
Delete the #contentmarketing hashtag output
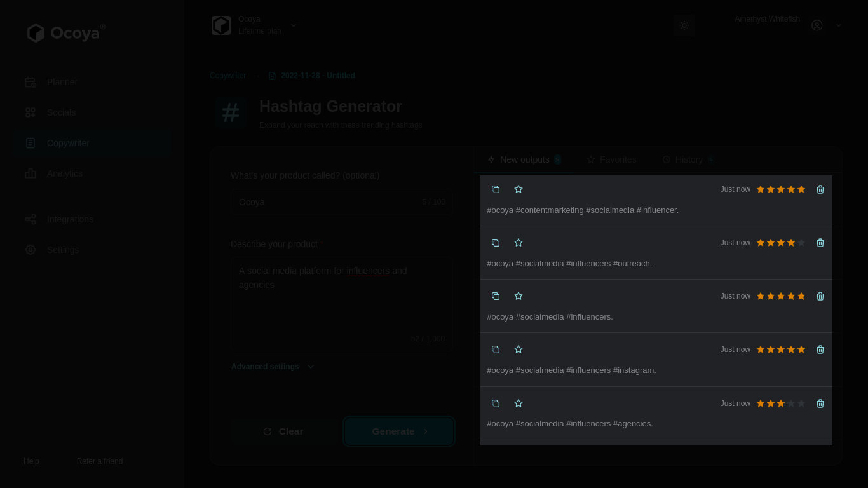pos(820,189)
